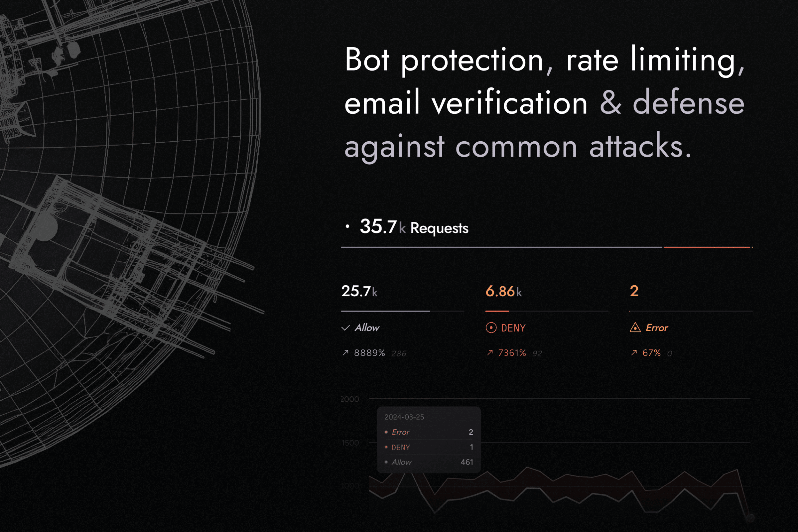Click the red Error dot in tooltip

[386, 432]
